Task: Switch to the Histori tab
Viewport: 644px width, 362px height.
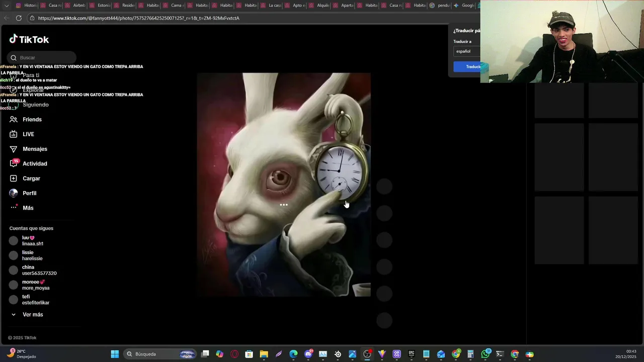Action: click(x=26, y=6)
